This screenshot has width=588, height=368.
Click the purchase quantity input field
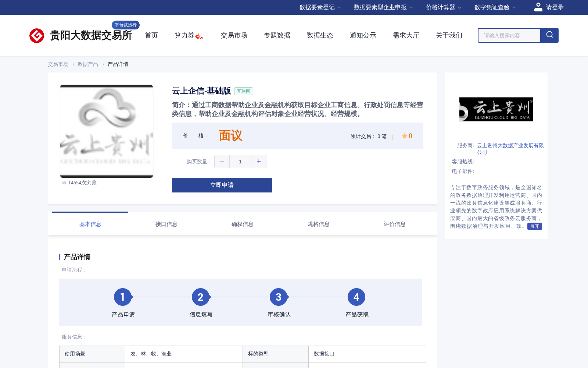tap(240, 162)
